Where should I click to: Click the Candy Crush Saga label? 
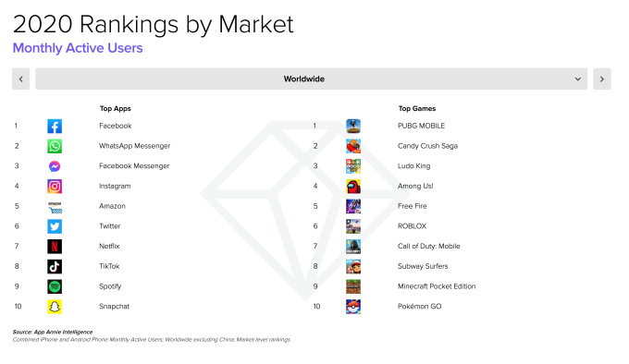point(427,146)
